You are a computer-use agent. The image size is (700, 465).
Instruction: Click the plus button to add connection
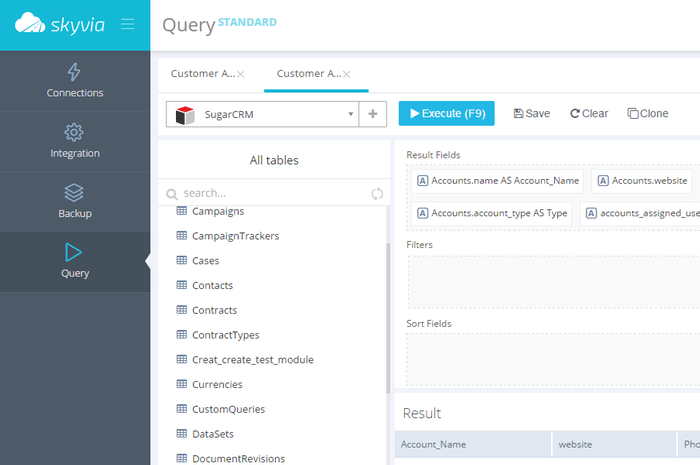click(x=372, y=114)
